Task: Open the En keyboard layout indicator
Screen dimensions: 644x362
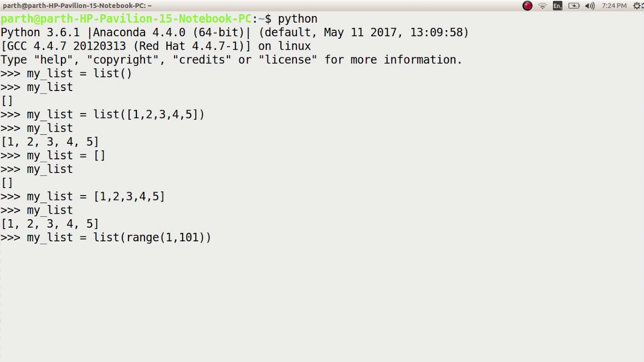Action: tap(557, 6)
